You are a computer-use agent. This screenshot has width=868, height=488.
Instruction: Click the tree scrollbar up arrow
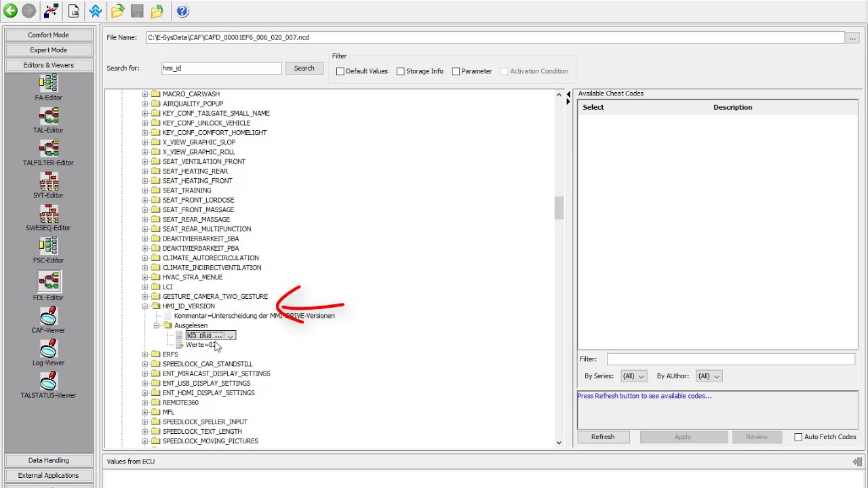(x=559, y=94)
